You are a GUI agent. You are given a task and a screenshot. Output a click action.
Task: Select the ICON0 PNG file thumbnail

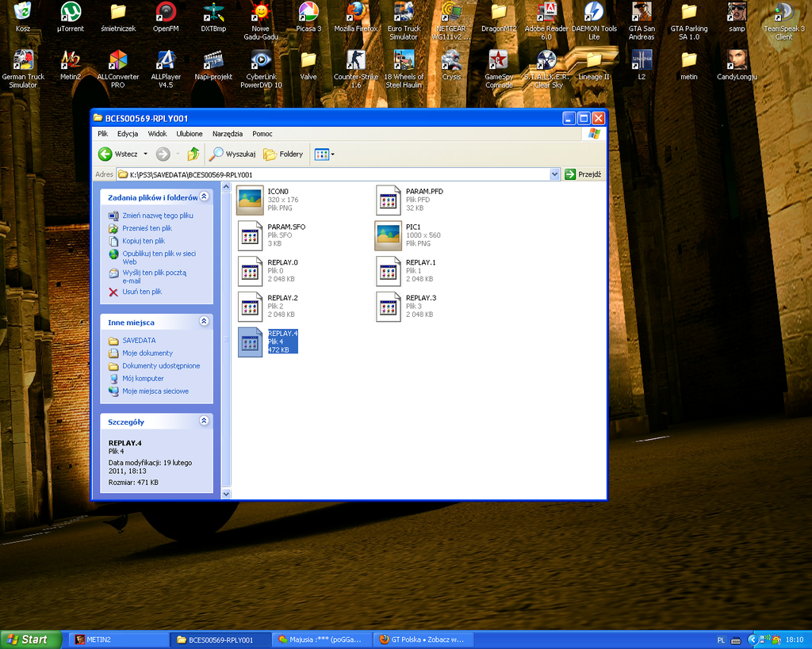pyautogui.click(x=251, y=200)
